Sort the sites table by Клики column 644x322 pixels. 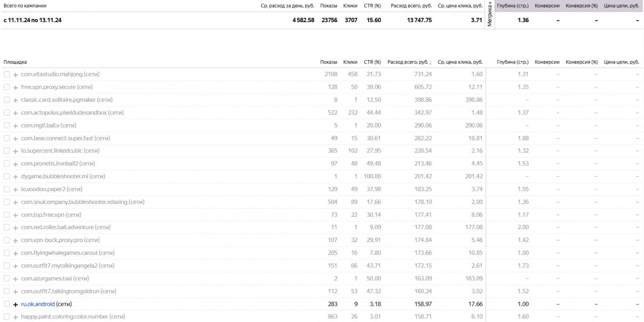click(350, 62)
